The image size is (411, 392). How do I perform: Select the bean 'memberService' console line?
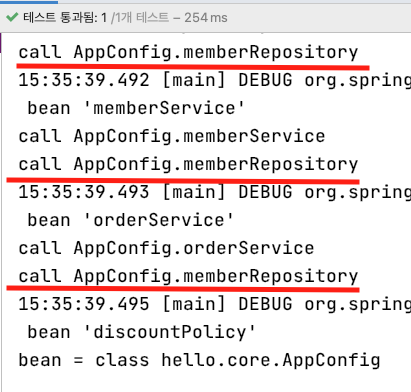pyautogui.click(x=136, y=108)
